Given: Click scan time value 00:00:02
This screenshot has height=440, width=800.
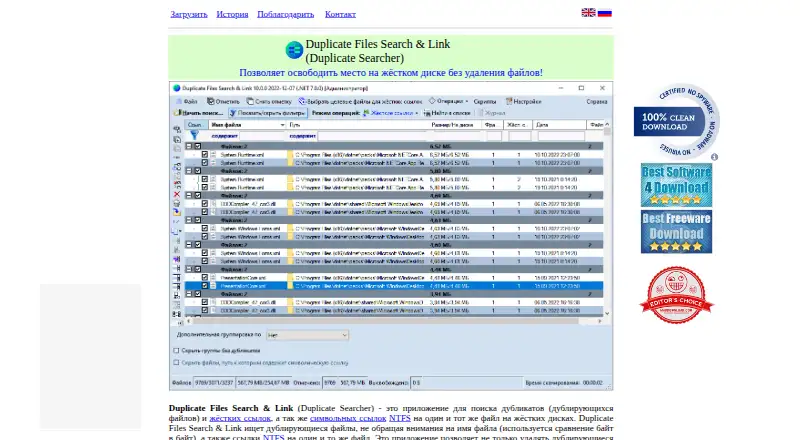Looking at the screenshot, I should click(x=592, y=382).
